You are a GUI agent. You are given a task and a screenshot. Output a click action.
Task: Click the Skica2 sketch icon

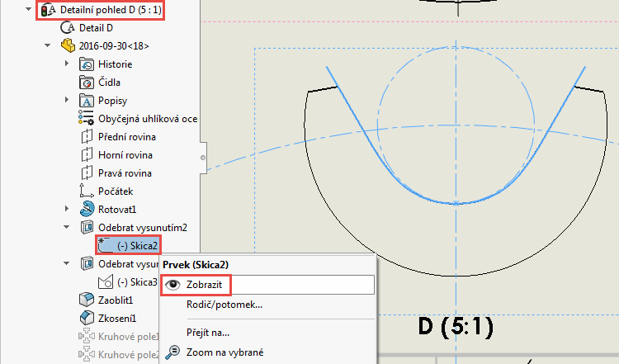coord(106,245)
